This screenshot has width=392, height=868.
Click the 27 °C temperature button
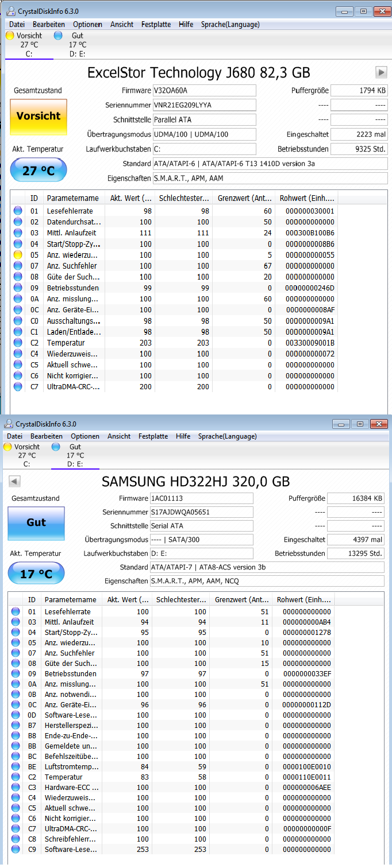tap(39, 170)
